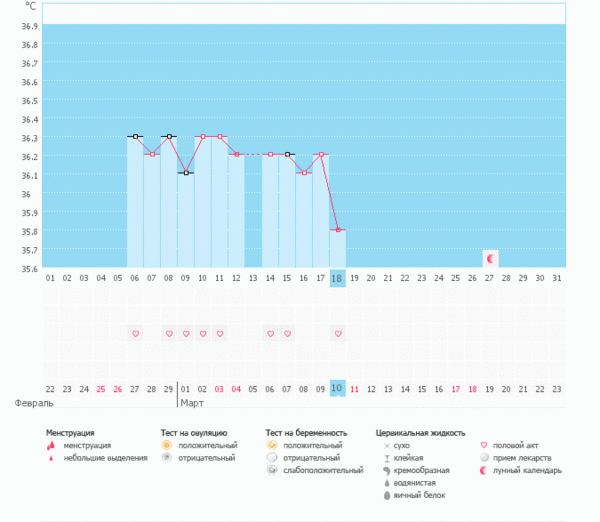The image size is (600, 522).
Task: Click the 'Март' month label
Action: pos(193,404)
